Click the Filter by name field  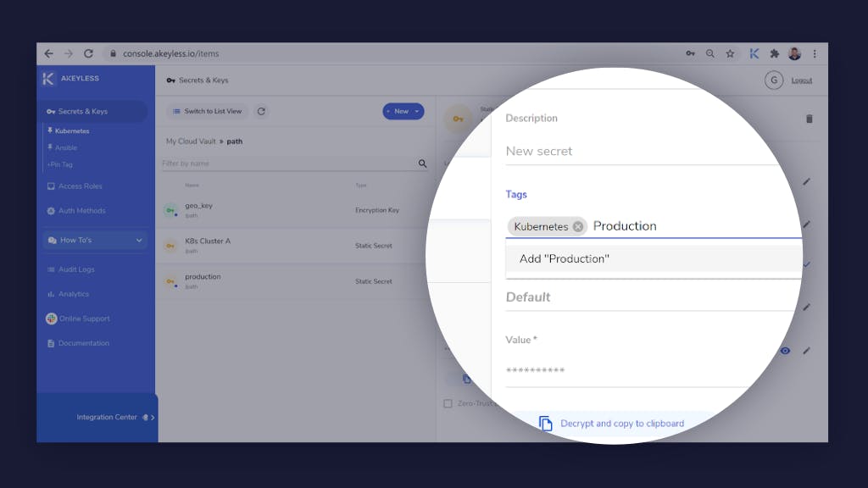pyautogui.click(x=288, y=164)
